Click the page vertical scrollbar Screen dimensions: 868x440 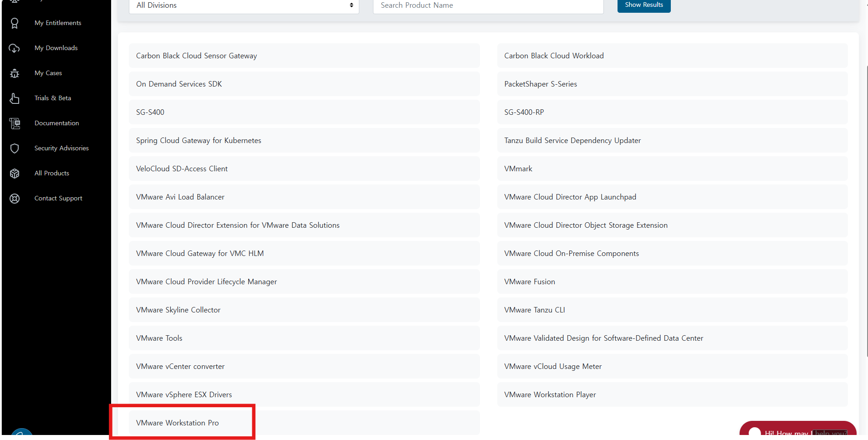[867, 211]
